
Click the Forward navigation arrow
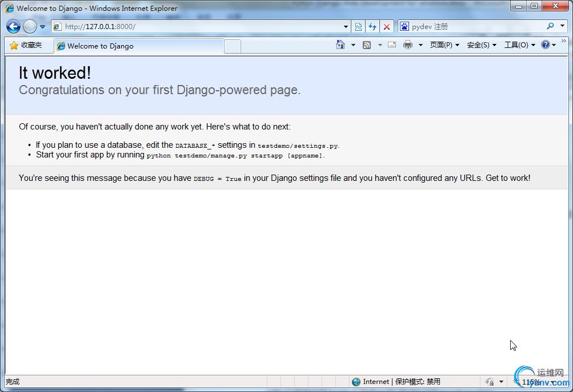[30, 26]
